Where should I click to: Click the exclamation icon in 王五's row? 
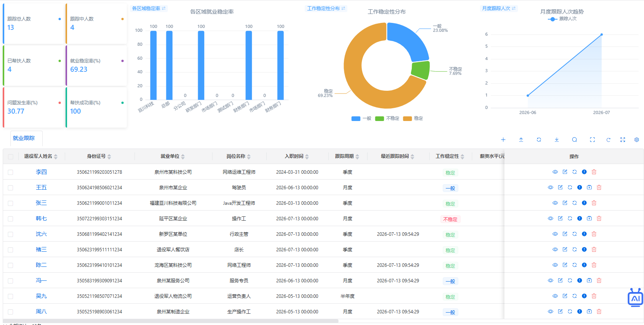click(x=579, y=187)
